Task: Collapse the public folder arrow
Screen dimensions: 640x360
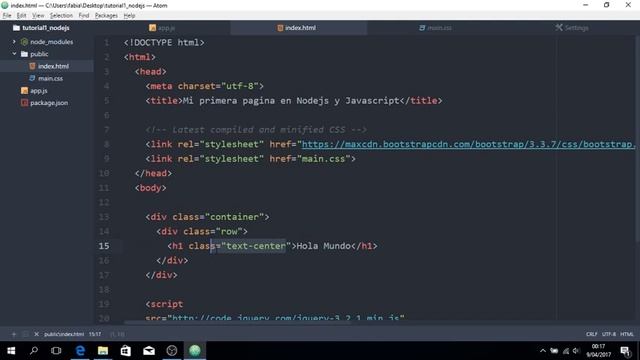Action: pos(14,54)
